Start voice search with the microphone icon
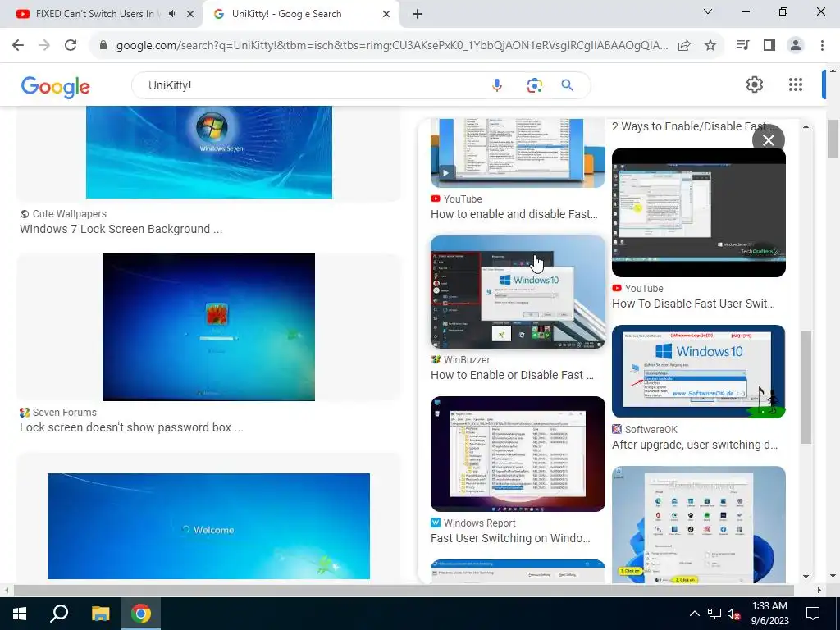 (497, 85)
